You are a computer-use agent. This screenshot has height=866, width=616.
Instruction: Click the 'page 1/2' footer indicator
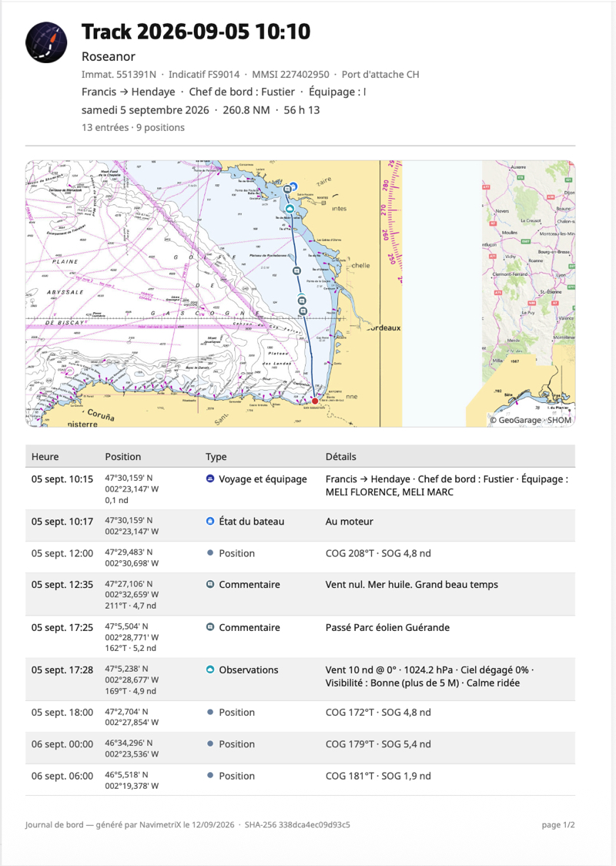[x=558, y=825]
